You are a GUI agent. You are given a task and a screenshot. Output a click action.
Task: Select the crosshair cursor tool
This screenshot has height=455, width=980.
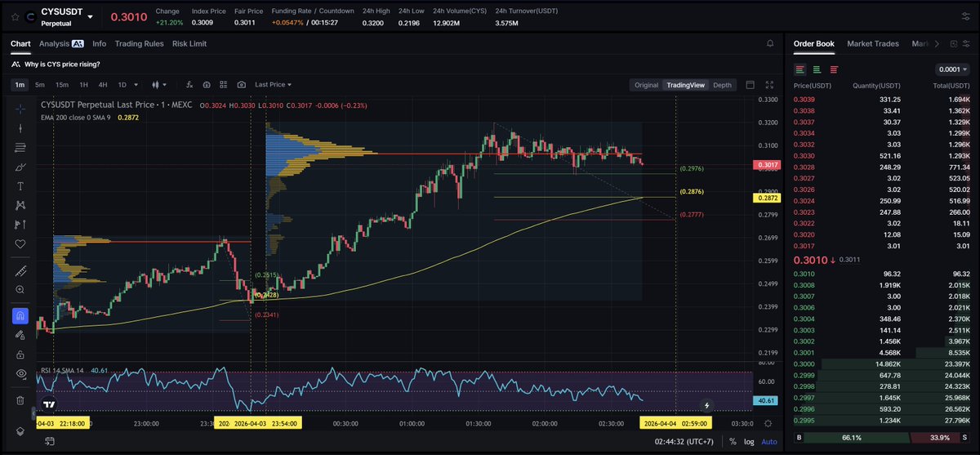point(20,108)
